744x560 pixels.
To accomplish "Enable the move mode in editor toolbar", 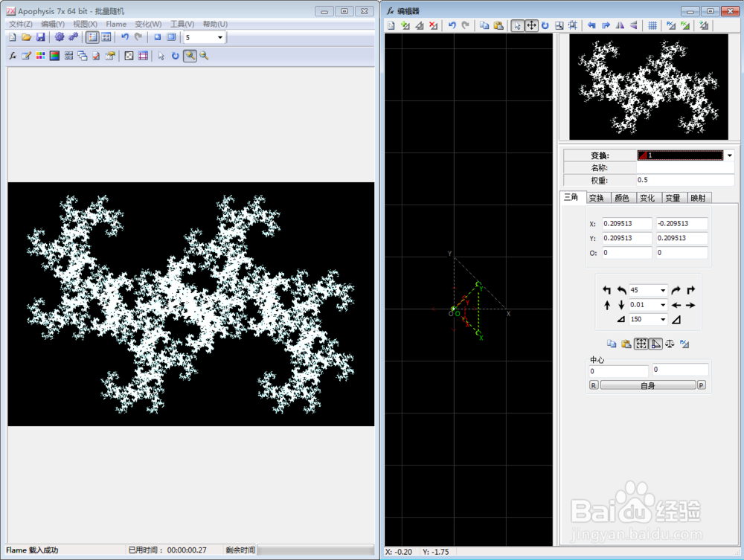I will pyautogui.click(x=531, y=25).
